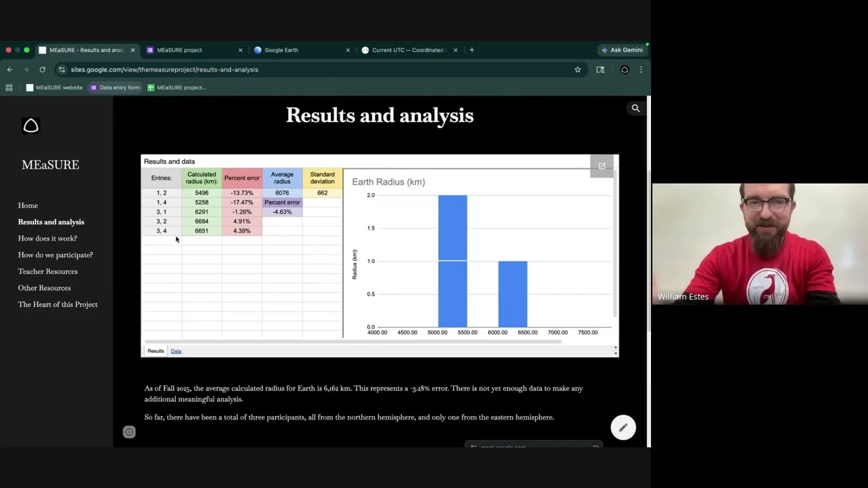The image size is (868, 488).
Task: Click the cell with value 662
Action: (322, 193)
